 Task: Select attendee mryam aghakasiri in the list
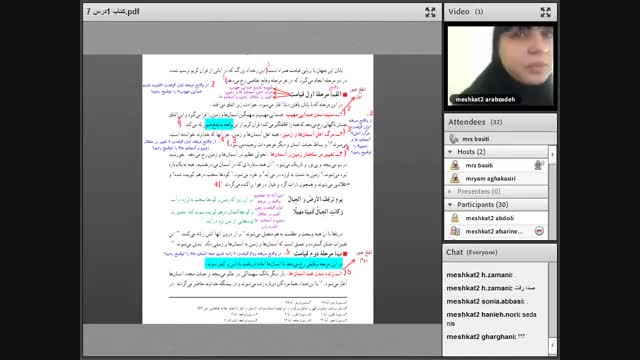tap(496, 178)
